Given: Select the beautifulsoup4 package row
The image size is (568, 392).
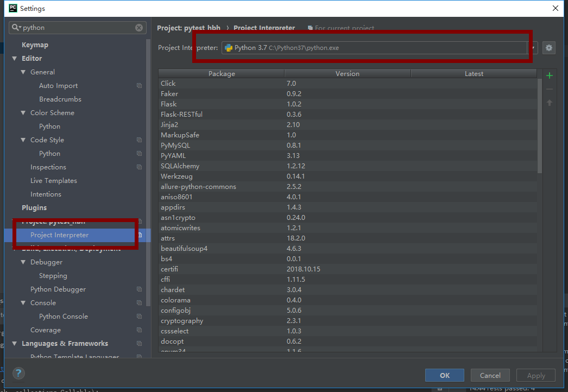Looking at the screenshot, I should click(348, 249).
